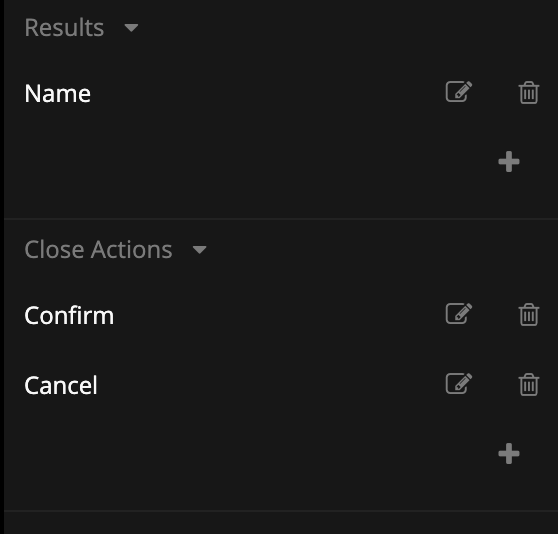
Task: Collapse the Results section arrow
Action: (131, 28)
